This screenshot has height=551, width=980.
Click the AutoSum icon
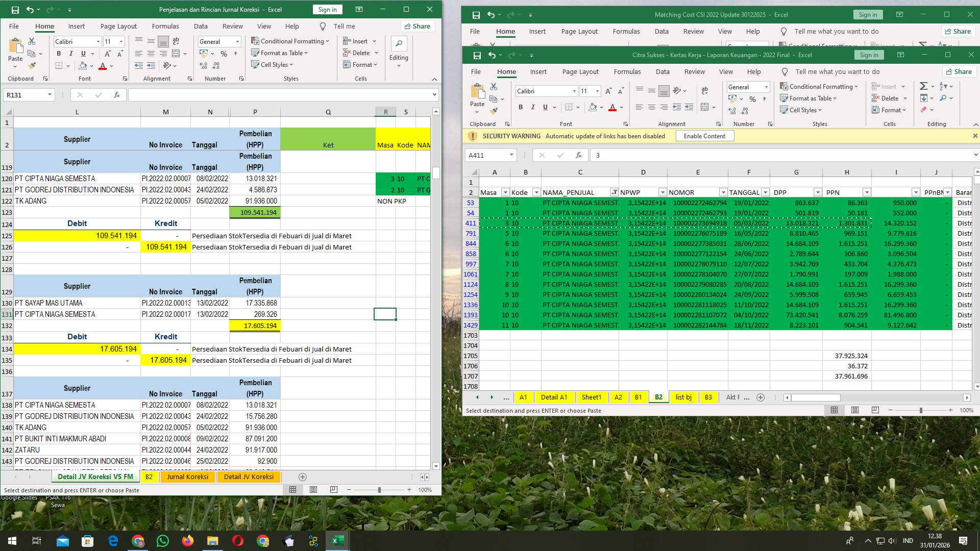tap(924, 87)
